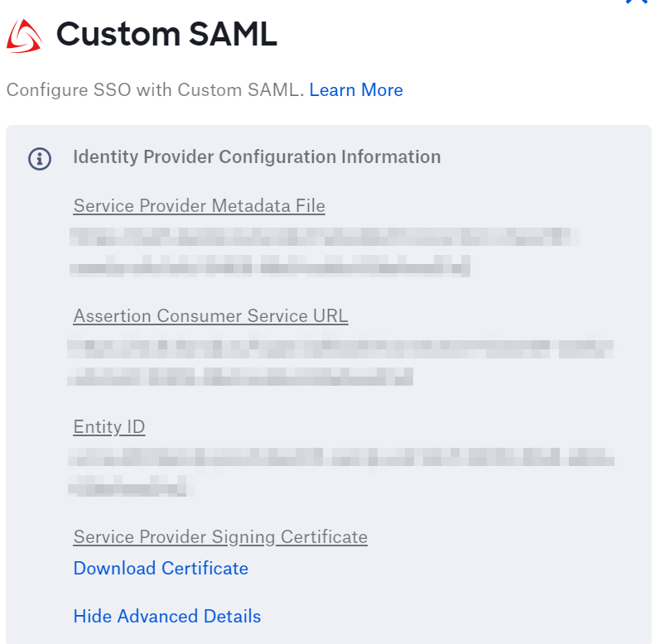
Task: Click the red Custom SAML logo icon
Action: pyautogui.click(x=24, y=36)
